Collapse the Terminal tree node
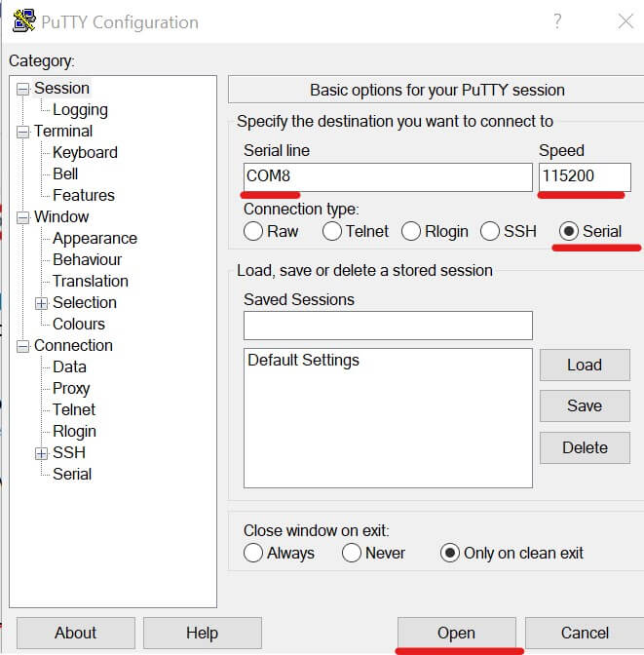Image resolution: width=644 pixels, height=655 pixels. tap(22, 132)
